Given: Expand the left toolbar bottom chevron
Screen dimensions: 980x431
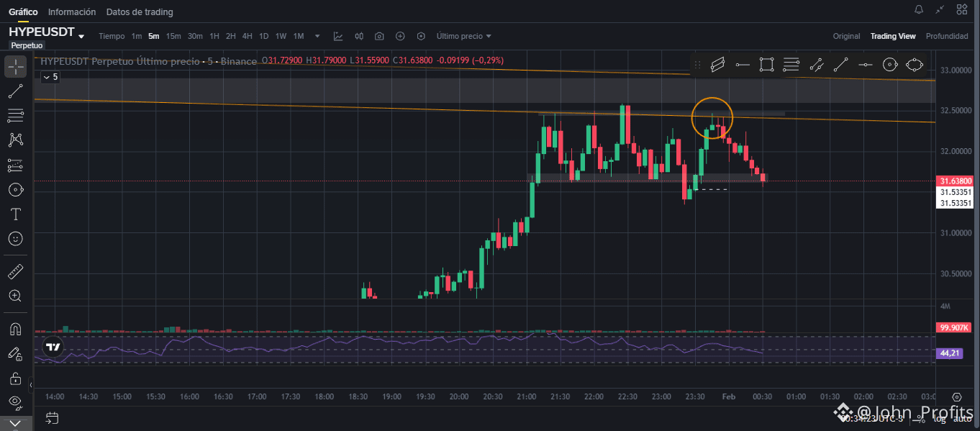Looking at the screenshot, I should (x=16, y=424).
